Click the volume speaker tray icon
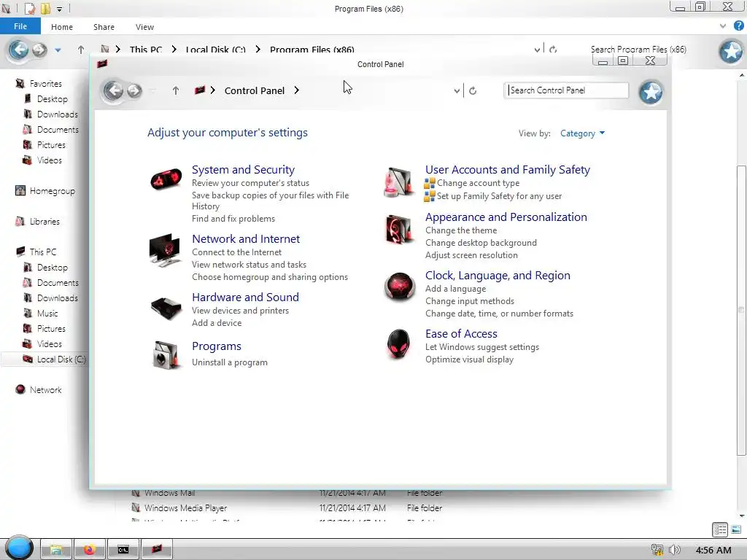Image resolution: width=747 pixels, height=560 pixels. click(674, 550)
